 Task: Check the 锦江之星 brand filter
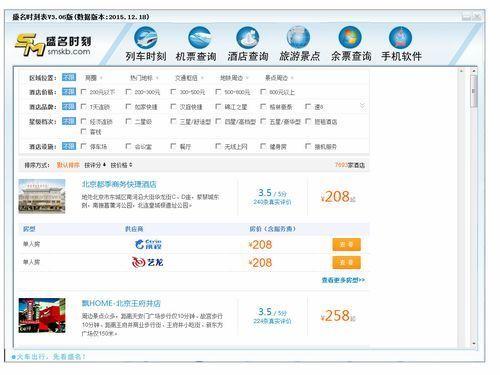[218, 107]
